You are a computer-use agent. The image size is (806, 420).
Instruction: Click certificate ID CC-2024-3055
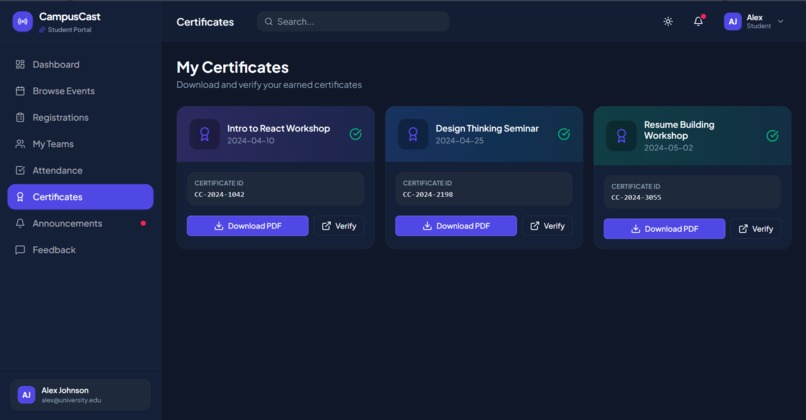coord(636,197)
